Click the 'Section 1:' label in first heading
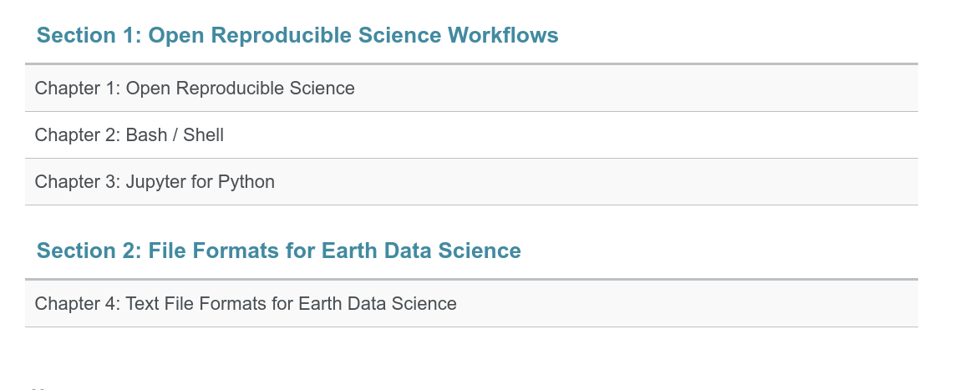The height and width of the screenshot is (390, 980). pyautogui.click(x=89, y=35)
